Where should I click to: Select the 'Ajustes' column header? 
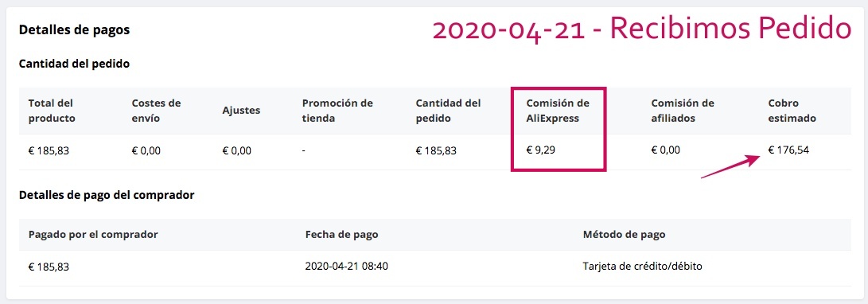pos(241,111)
